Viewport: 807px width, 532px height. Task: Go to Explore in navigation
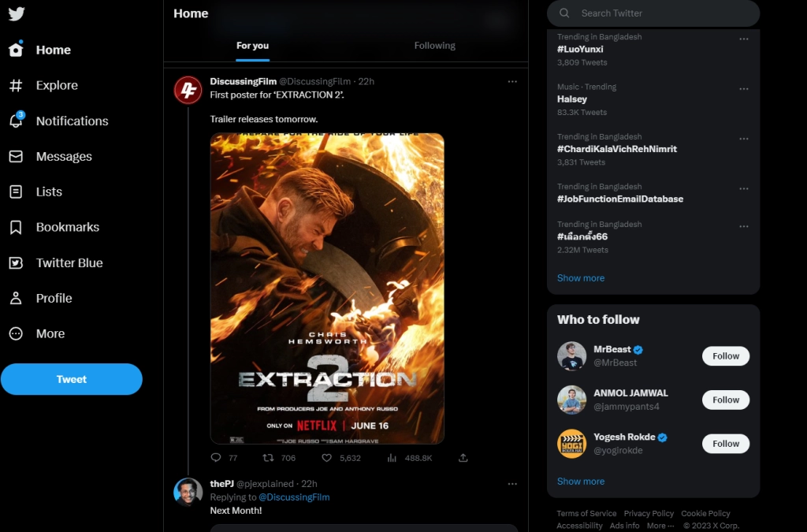tap(57, 85)
